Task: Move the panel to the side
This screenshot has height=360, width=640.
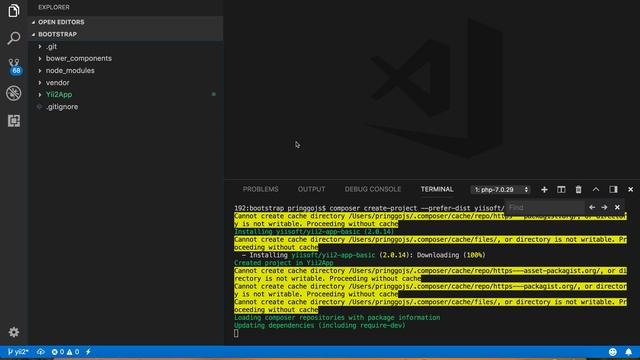Action: 613,189
